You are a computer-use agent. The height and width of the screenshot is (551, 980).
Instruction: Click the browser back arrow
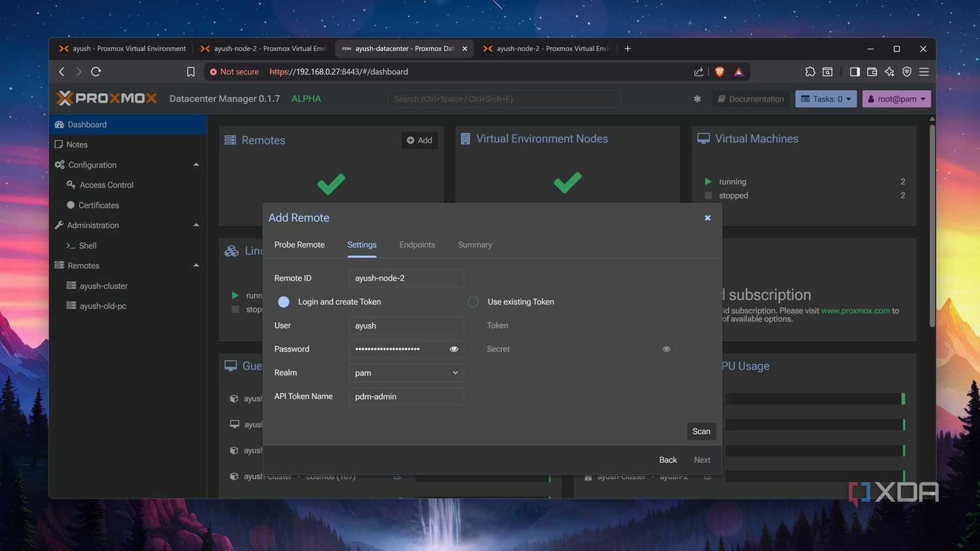click(x=62, y=72)
